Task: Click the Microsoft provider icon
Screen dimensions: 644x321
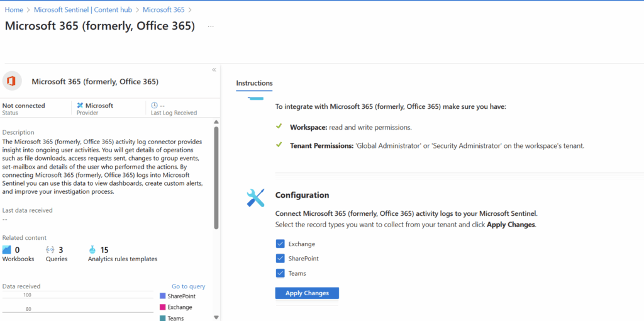Action: (80, 106)
